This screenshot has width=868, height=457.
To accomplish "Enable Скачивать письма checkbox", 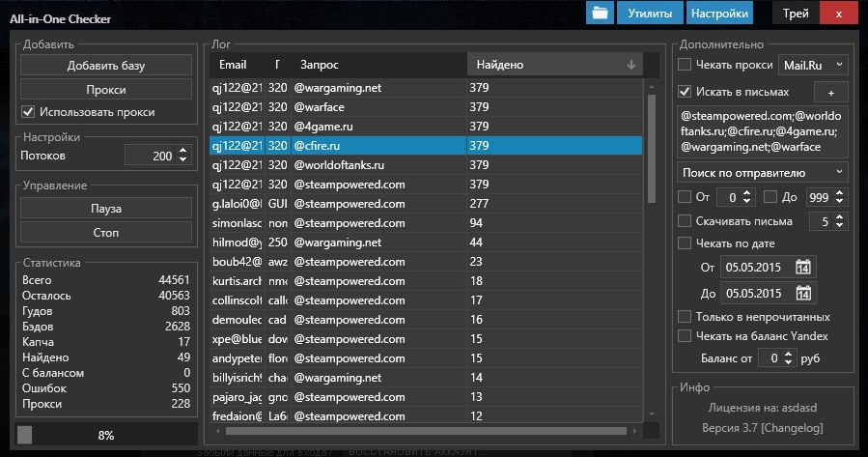I will 685,221.
